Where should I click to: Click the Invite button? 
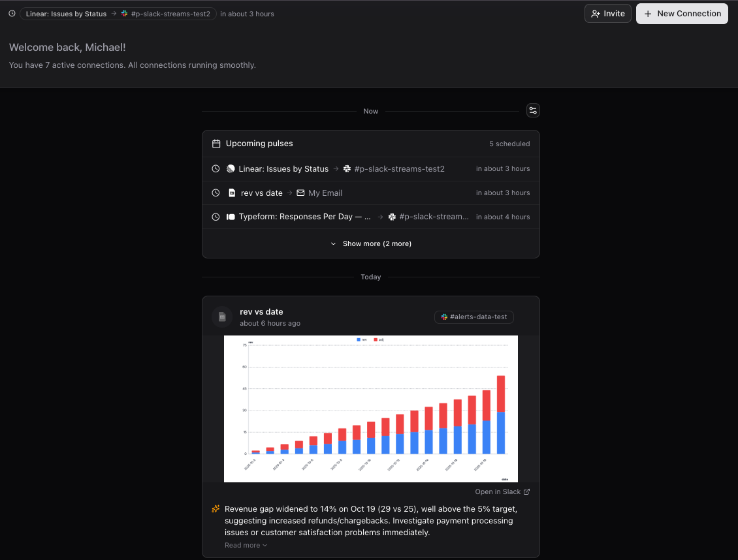(x=607, y=13)
